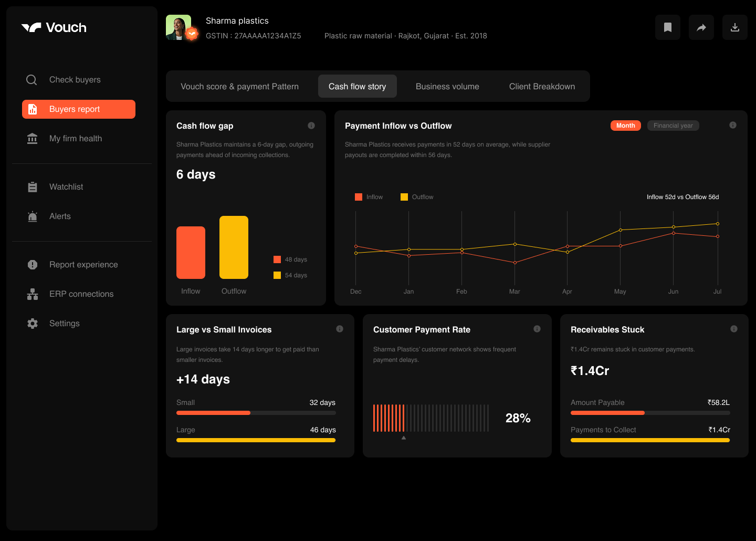Image resolution: width=756 pixels, height=541 pixels.
Task: Click the verified badge on the avatar
Action: 192,34
